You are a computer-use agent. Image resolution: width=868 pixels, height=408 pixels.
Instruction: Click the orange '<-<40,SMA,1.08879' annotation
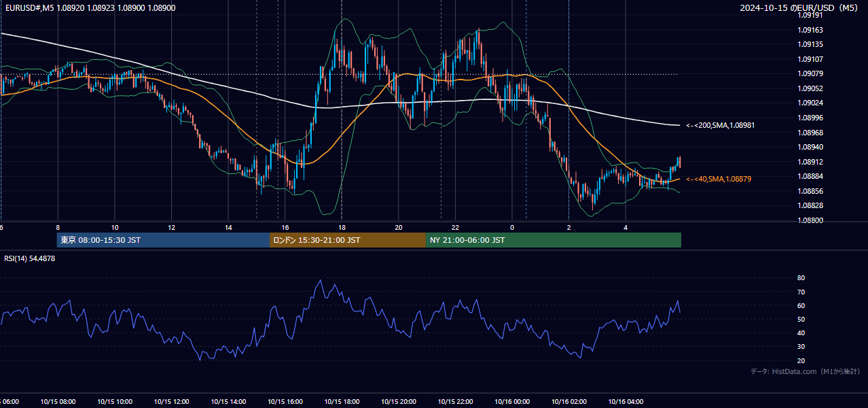[718, 179]
